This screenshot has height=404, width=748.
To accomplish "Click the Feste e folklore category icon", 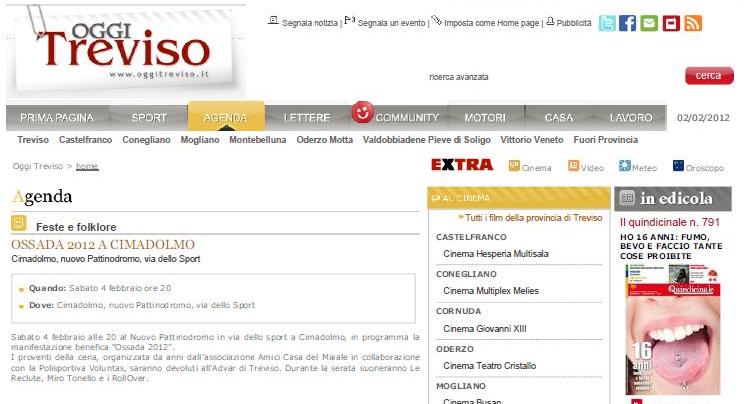I will click(19, 223).
